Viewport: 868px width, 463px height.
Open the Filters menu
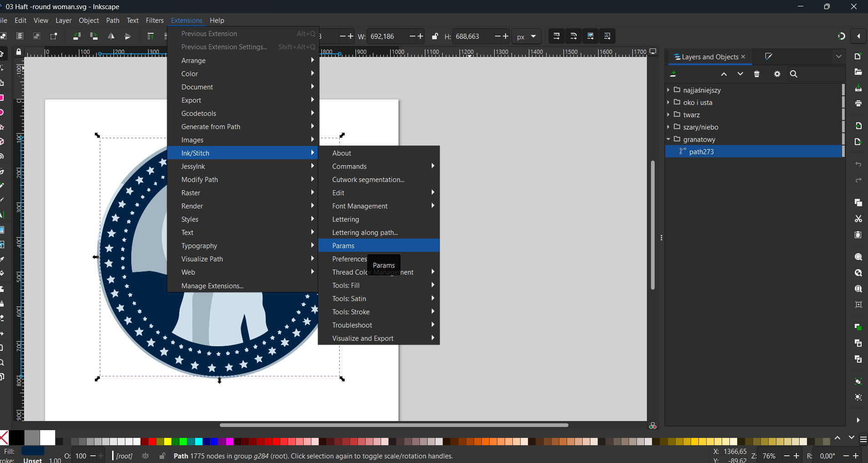pyautogui.click(x=155, y=20)
